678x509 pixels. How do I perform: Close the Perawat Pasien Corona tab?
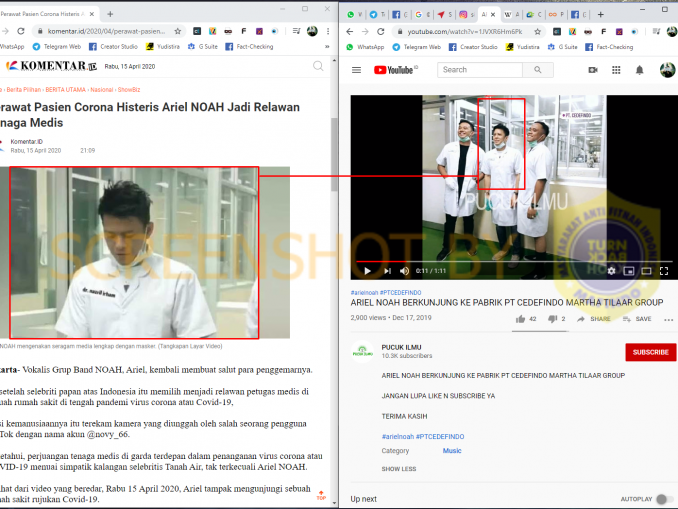92,14
